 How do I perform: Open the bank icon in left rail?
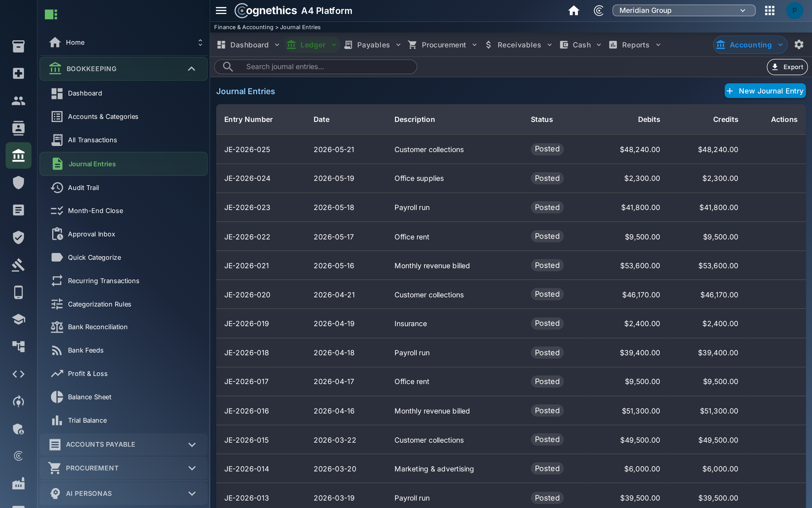tap(18, 155)
